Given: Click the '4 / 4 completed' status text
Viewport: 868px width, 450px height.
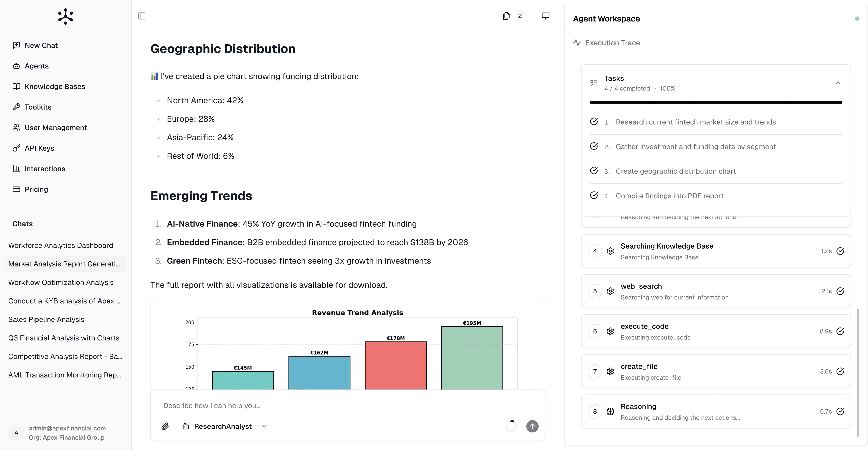Looking at the screenshot, I should [627, 89].
